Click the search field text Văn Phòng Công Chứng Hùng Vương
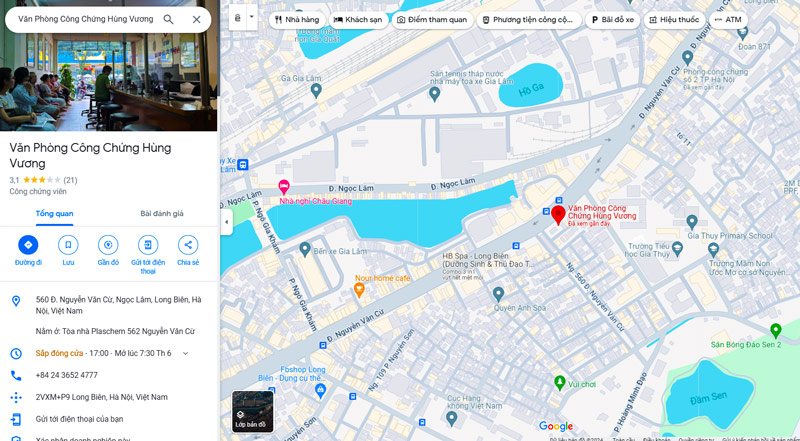 pos(85,19)
